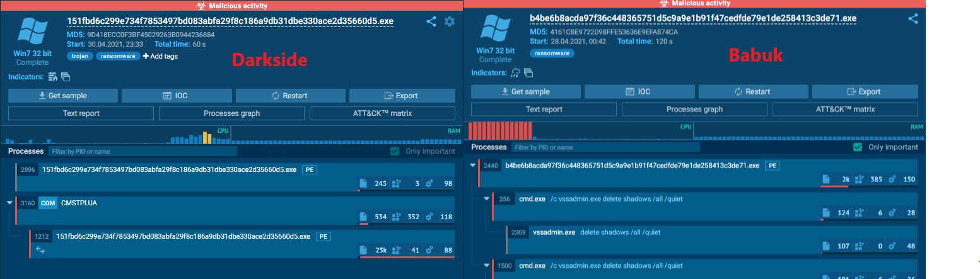Click the registry icon of process 2440
This screenshot has width=980, height=279.
859,179
